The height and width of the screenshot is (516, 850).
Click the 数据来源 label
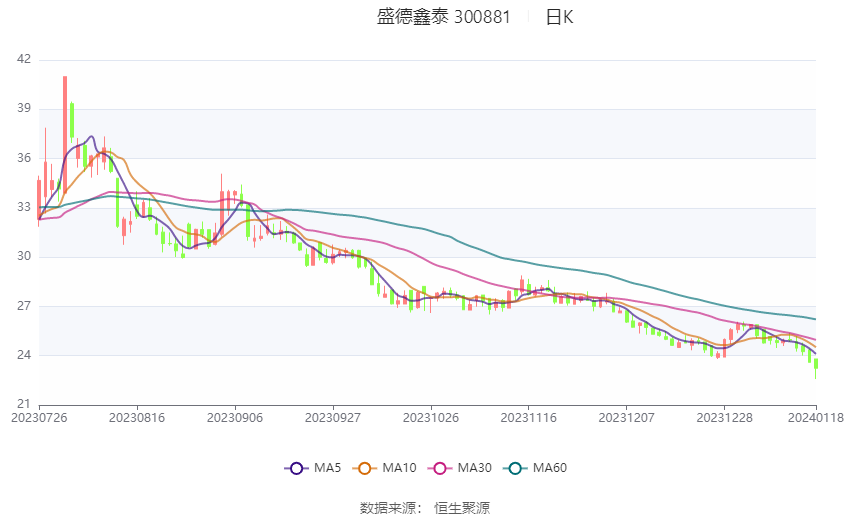pyautogui.click(x=388, y=508)
